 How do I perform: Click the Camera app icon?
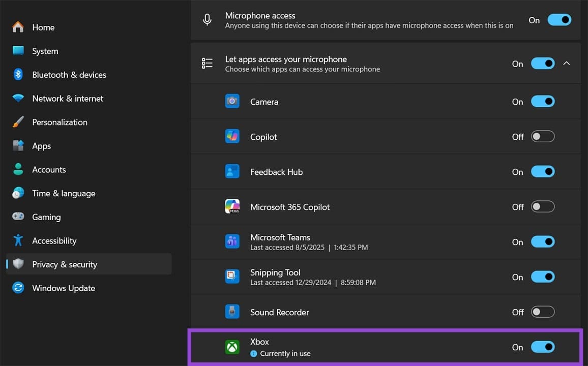click(232, 101)
